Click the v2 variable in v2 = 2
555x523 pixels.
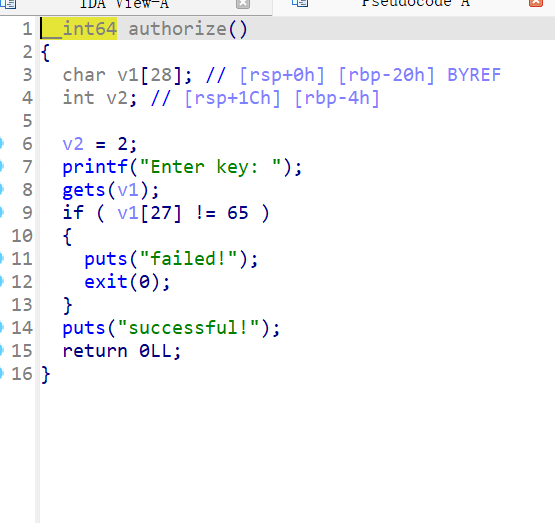click(73, 144)
